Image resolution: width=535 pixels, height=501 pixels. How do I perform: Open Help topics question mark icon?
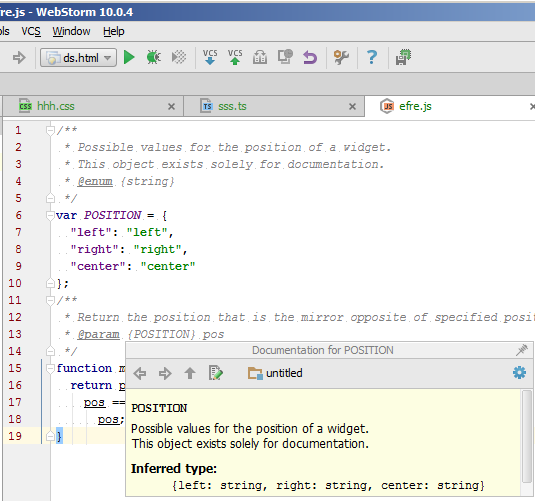coord(372,57)
